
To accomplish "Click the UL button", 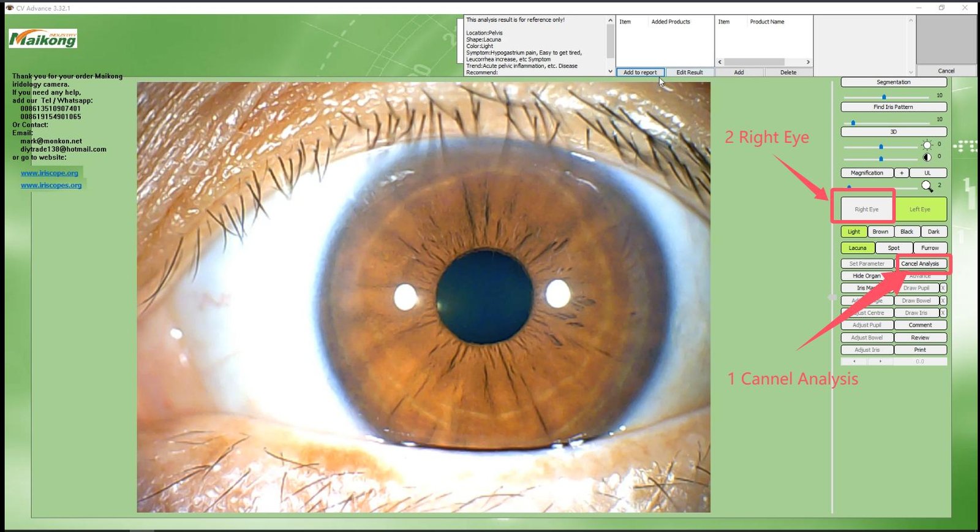I will coord(928,173).
